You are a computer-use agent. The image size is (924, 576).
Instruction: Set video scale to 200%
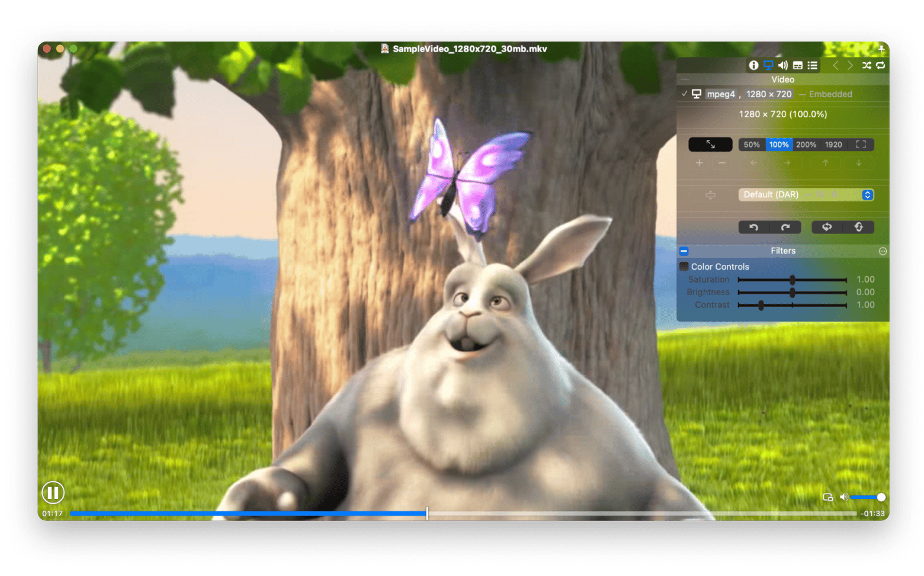click(806, 145)
